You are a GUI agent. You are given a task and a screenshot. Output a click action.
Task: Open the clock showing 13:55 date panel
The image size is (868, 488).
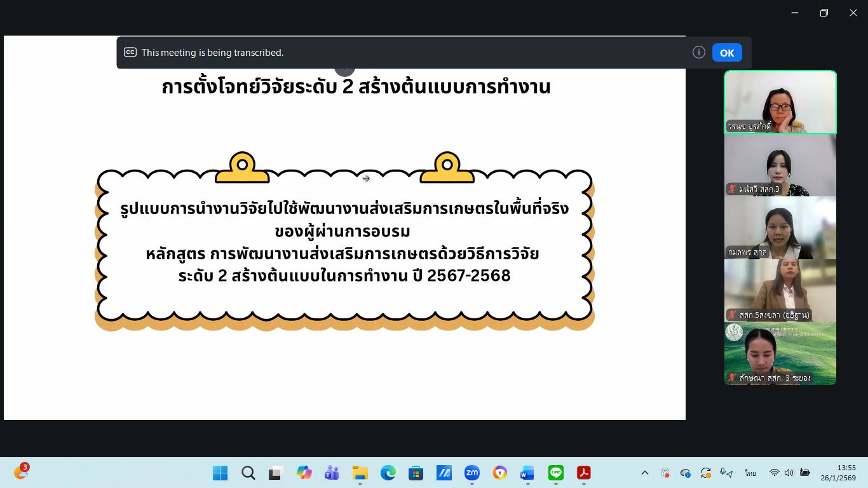(837, 473)
